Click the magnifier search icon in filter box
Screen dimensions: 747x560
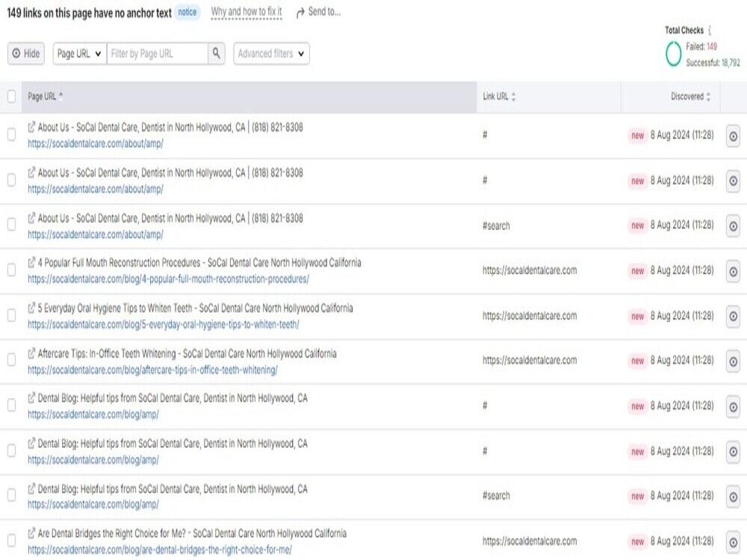pos(217,53)
